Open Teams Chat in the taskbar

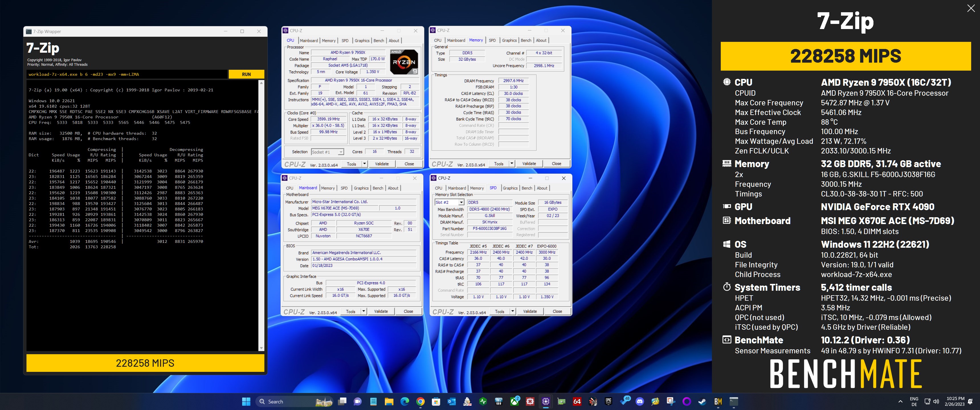(x=358, y=401)
